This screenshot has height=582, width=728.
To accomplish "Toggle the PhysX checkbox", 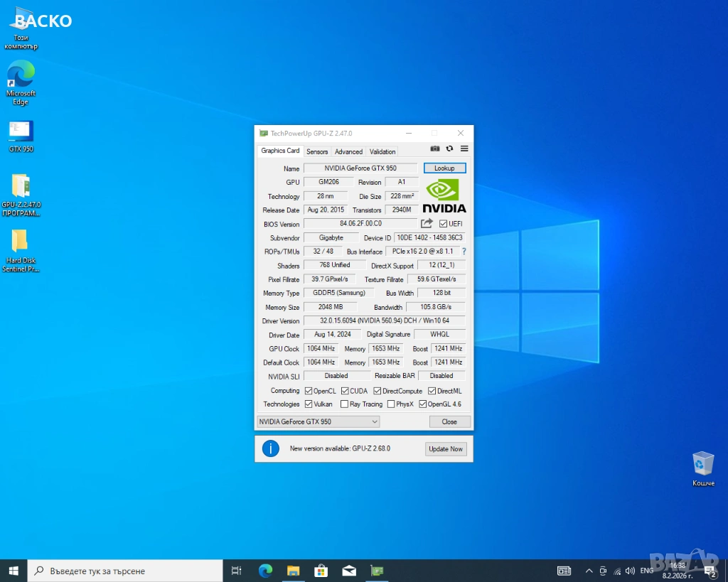I will click(x=391, y=404).
